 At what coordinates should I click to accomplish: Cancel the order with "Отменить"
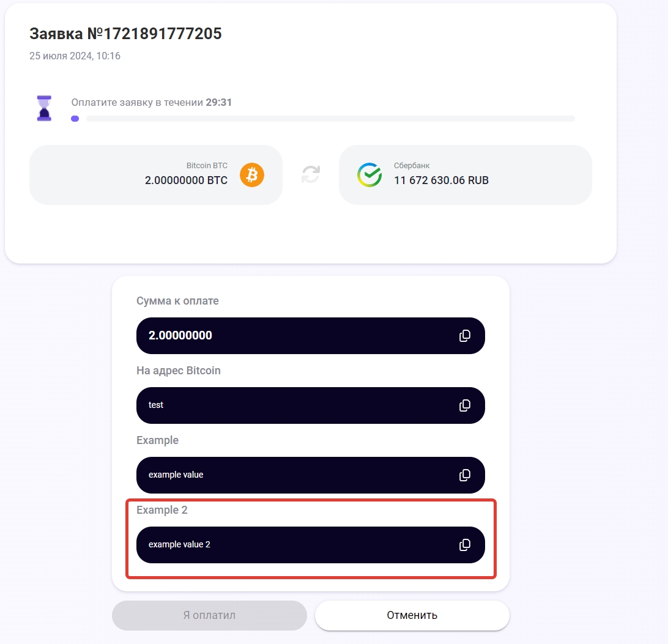412,615
